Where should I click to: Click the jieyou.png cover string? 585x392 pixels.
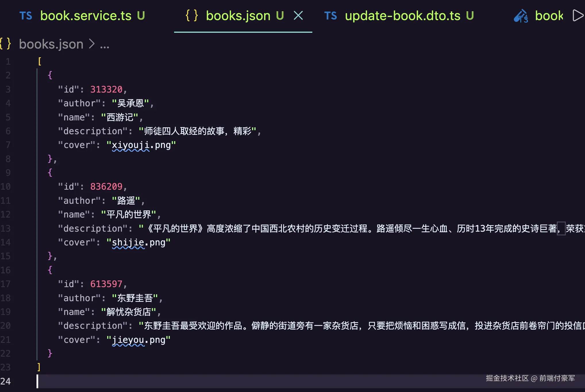[x=138, y=340]
